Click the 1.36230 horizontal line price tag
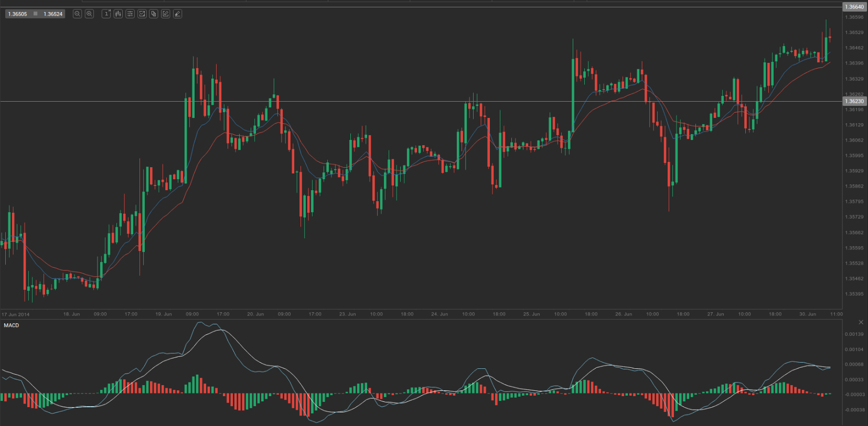This screenshot has height=426, width=868. coord(854,101)
